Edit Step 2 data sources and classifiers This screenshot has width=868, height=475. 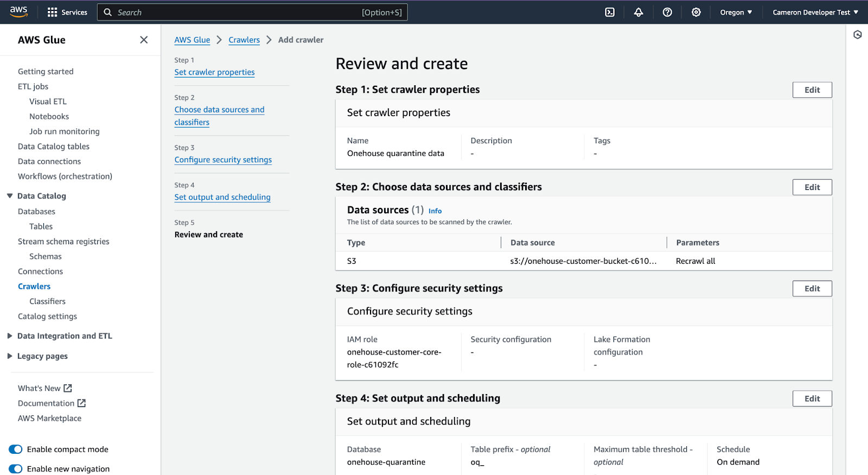812,187
